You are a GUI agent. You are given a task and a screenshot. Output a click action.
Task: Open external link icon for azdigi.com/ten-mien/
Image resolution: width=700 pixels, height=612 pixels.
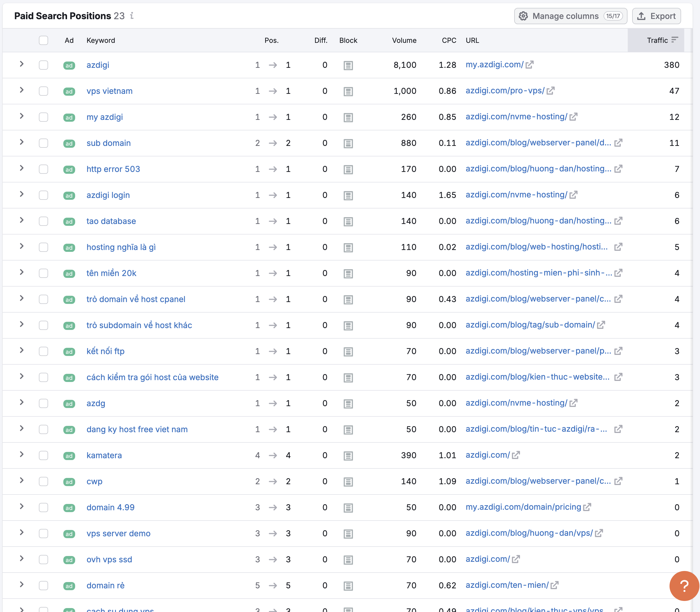pyautogui.click(x=554, y=585)
